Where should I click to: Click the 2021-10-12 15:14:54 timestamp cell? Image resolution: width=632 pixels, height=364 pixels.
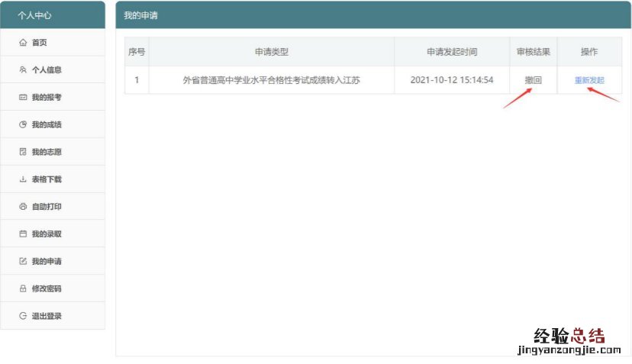452,80
